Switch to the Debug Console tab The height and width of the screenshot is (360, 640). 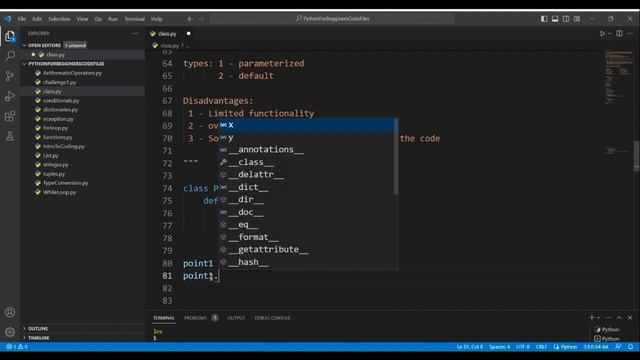tap(272, 318)
